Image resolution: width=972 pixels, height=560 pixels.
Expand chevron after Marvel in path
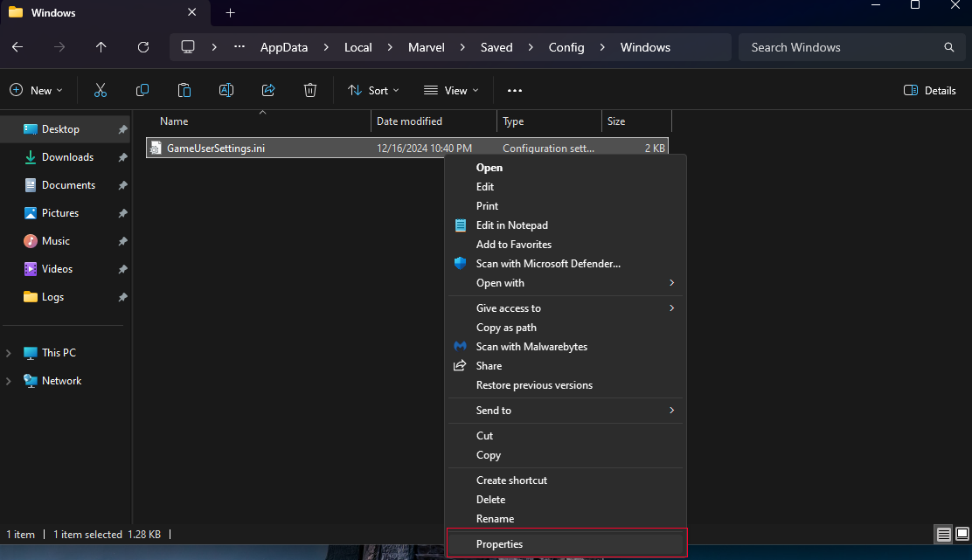462,47
